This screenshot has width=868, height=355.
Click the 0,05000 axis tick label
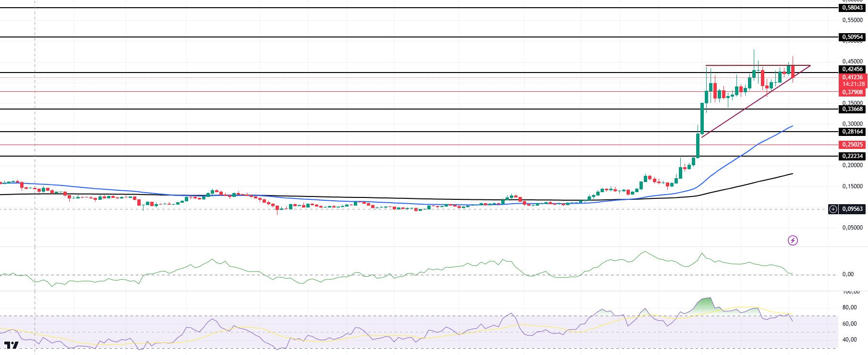click(852, 228)
